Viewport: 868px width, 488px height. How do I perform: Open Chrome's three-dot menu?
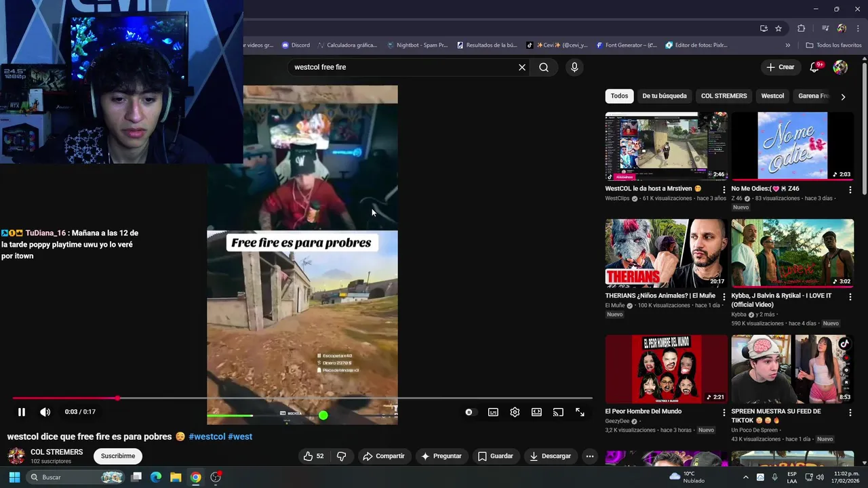pos(858,28)
